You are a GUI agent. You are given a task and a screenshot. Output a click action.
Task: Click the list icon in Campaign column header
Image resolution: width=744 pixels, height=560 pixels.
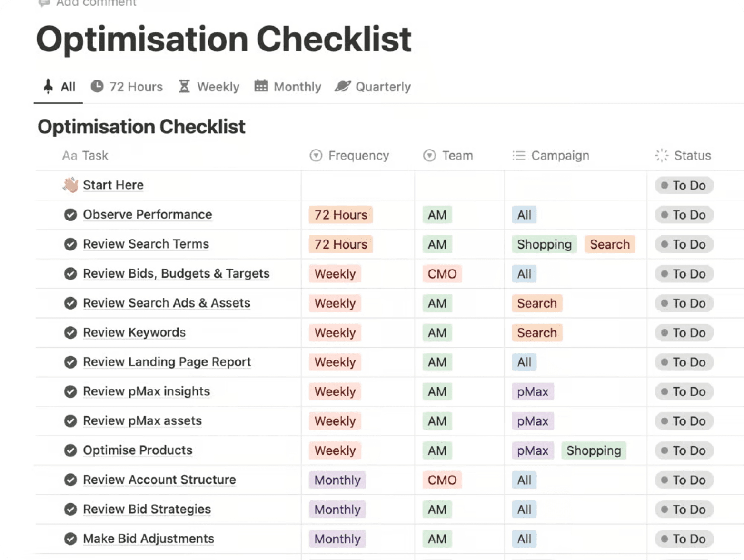click(518, 156)
